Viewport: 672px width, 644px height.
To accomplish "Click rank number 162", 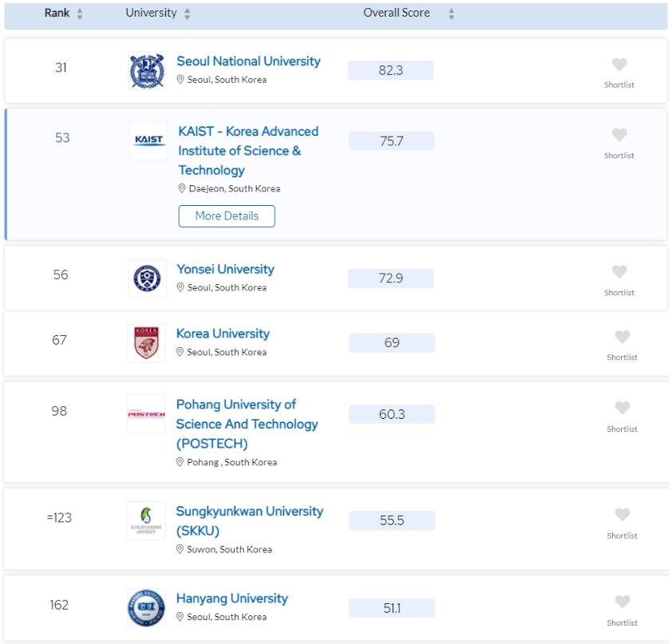I will pyautogui.click(x=59, y=605).
